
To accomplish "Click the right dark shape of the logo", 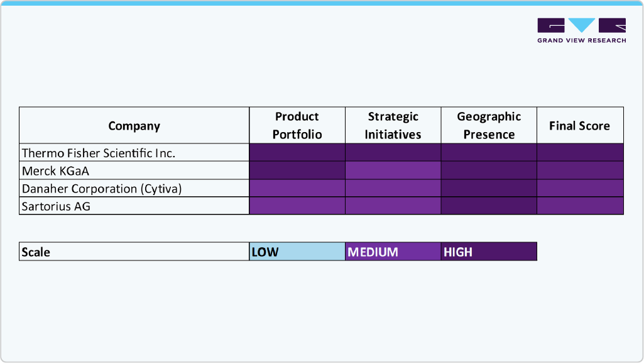I will click(x=610, y=26).
